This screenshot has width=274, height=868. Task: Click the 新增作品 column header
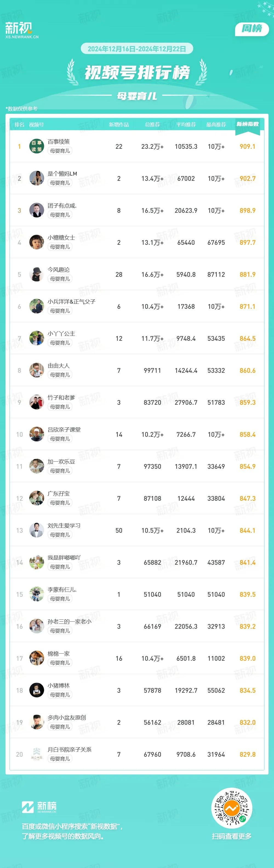[119, 125]
